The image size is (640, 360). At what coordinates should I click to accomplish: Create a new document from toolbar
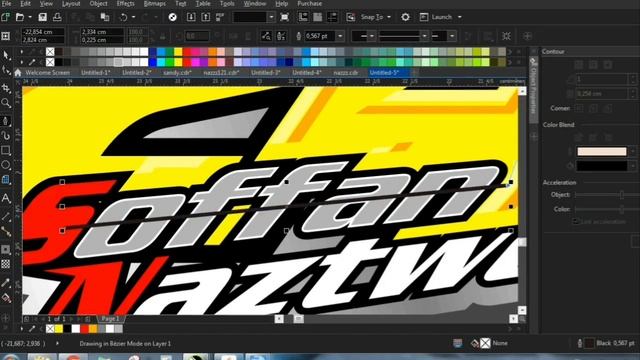pyautogui.click(x=5, y=17)
